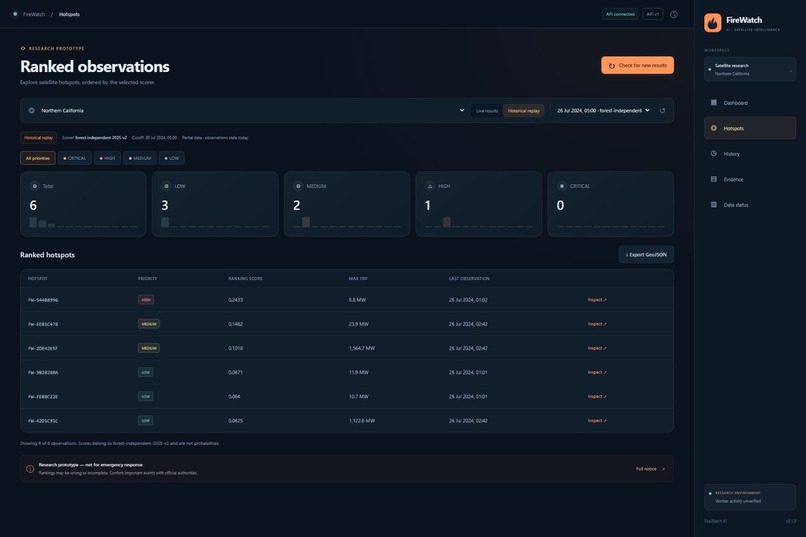Viewport: 806px width, 537px height.
Task: Inspect hotspot FW-2DE42E5F
Action: tap(597, 348)
